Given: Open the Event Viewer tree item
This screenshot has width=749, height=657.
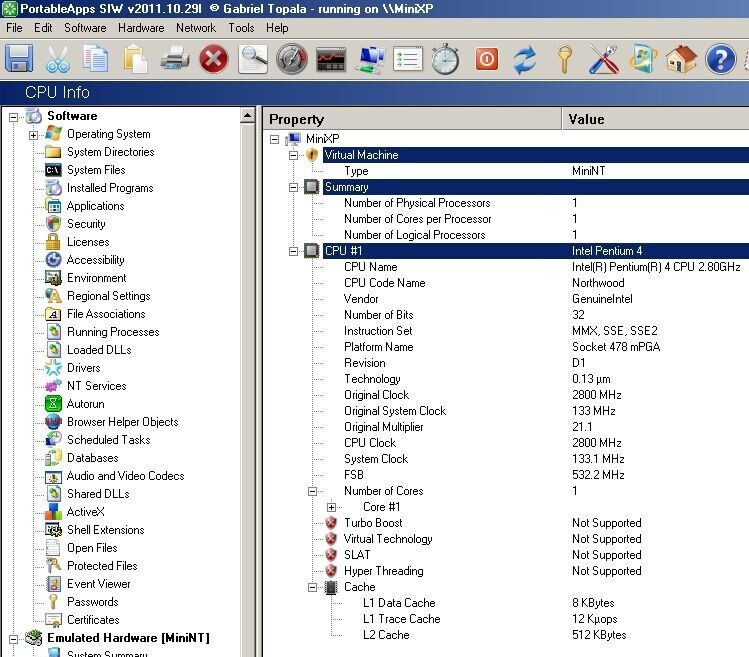Looking at the screenshot, I should (98, 584).
